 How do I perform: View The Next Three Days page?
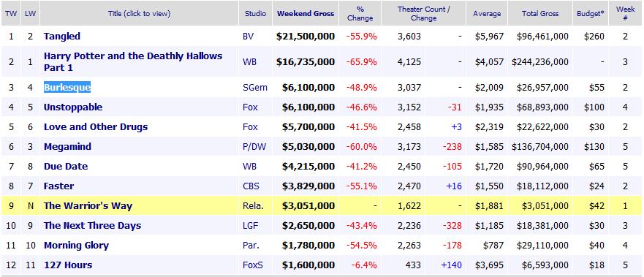click(x=92, y=225)
